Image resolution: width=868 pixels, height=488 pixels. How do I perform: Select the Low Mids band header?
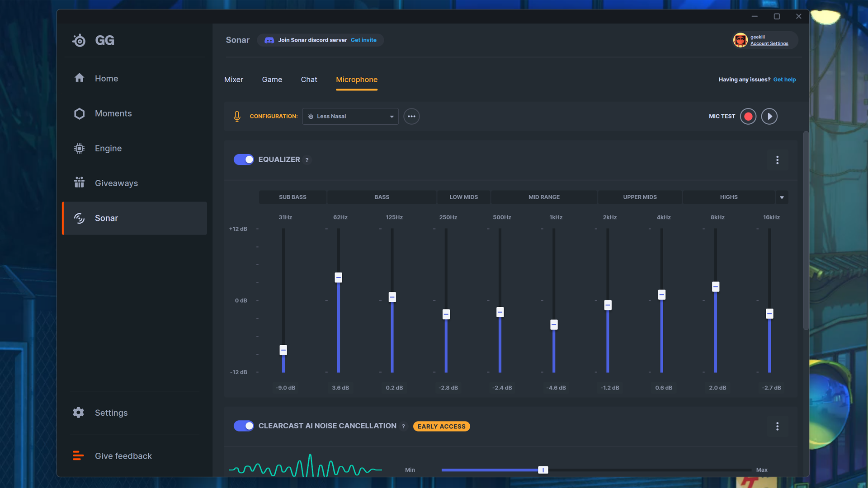coord(463,197)
